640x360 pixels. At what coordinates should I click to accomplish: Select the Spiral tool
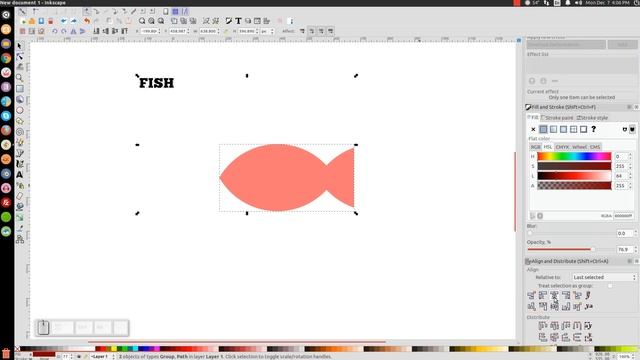pyautogui.click(x=20, y=131)
